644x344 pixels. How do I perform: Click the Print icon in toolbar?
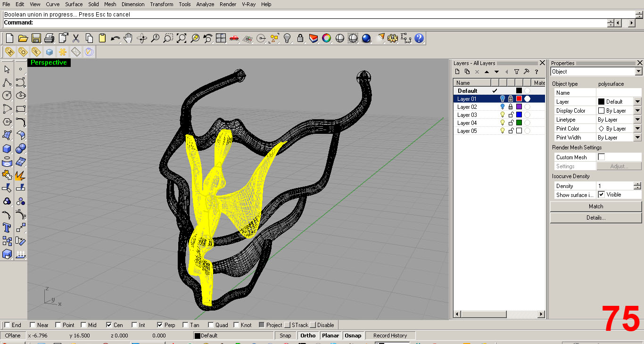[49, 38]
